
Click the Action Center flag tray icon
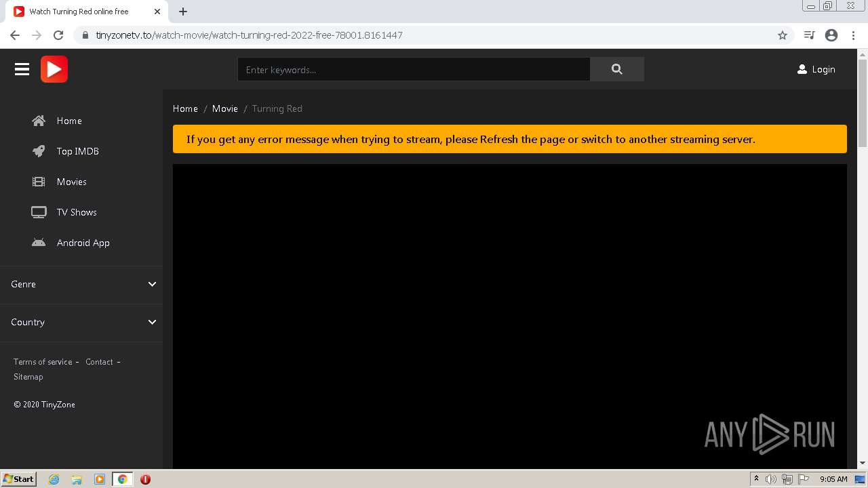[x=804, y=479]
